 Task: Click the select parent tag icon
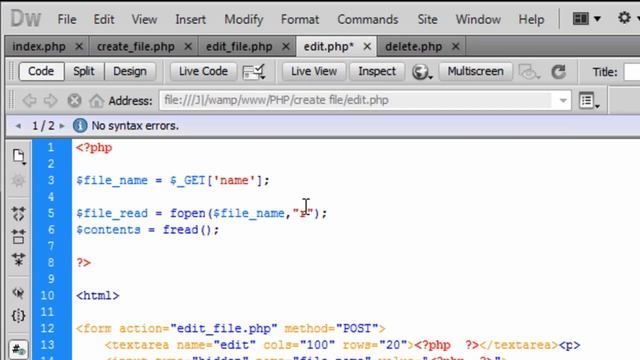pos(18,293)
